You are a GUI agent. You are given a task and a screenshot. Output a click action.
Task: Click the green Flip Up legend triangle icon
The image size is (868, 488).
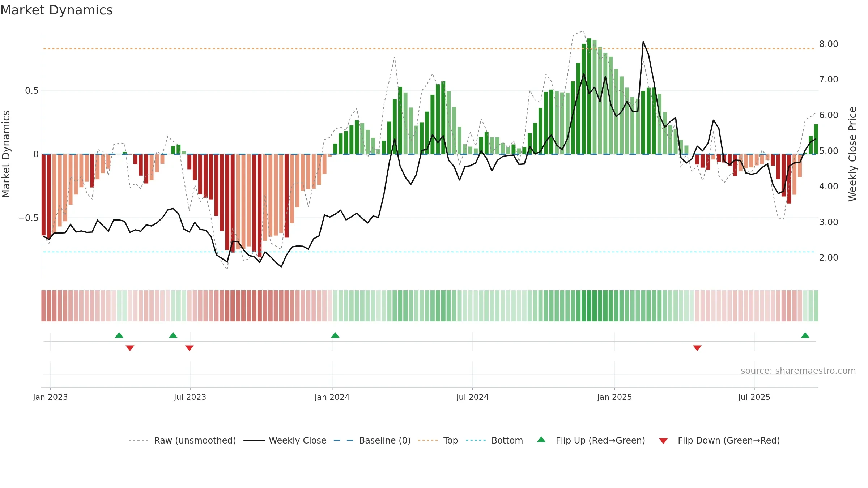coord(541,440)
